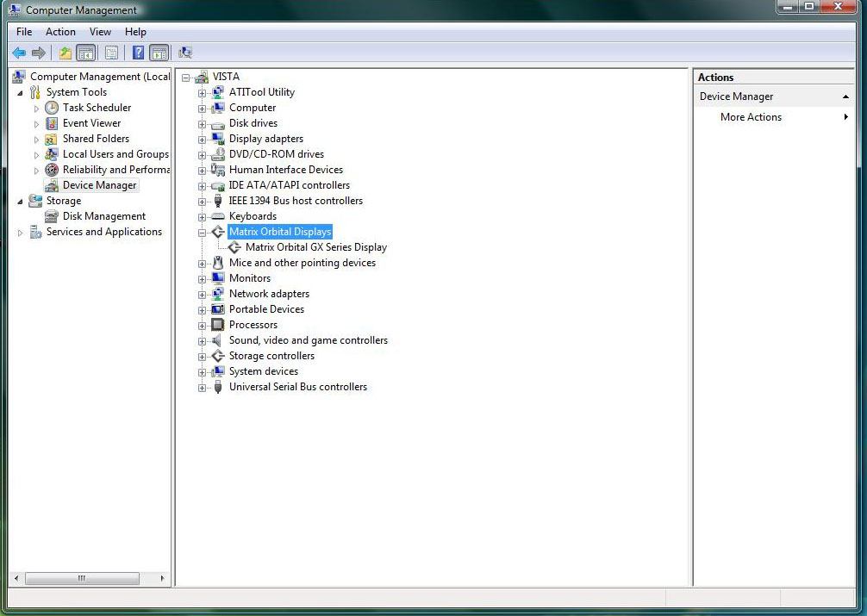The width and height of the screenshot is (867, 616).
Task: Toggle the Show/Hide Console Tree toolbar icon
Action: (x=85, y=53)
